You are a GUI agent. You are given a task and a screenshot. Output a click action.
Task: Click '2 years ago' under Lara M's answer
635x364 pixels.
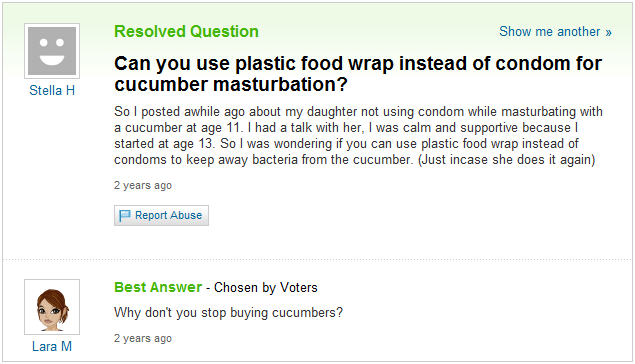[143, 338]
